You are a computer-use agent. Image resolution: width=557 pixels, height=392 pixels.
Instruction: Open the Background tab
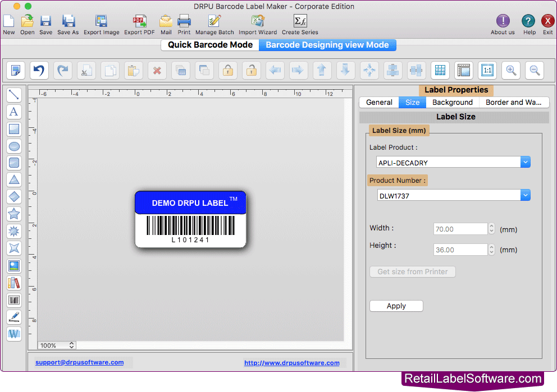pyautogui.click(x=453, y=103)
